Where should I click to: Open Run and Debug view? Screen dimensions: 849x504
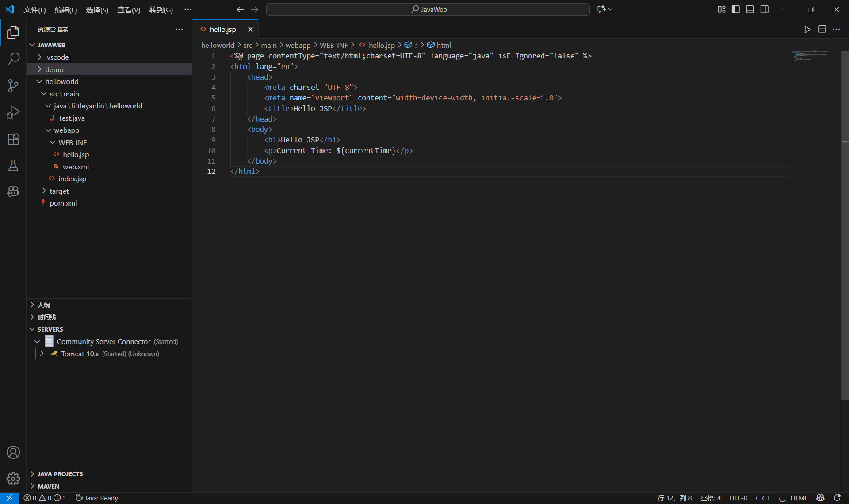[x=13, y=112]
